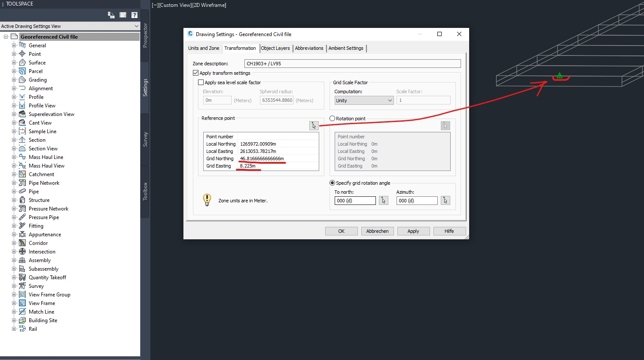The image size is (644, 360).
Task: Click the Surface icon in the settings tree
Action: [x=22, y=62]
